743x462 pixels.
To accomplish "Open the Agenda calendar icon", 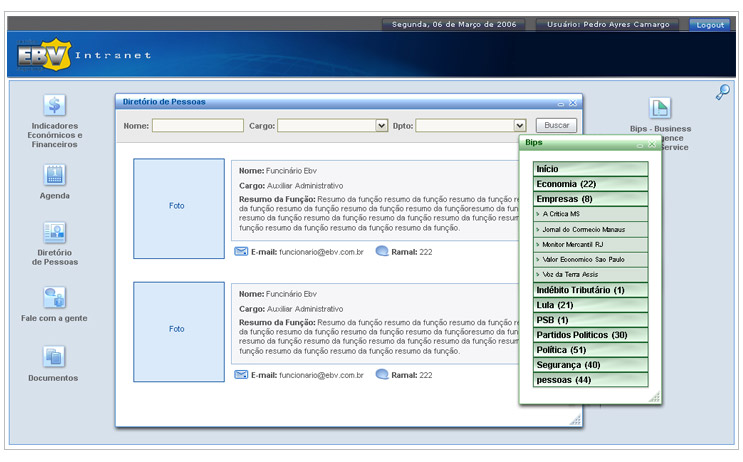I will [x=55, y=174].
